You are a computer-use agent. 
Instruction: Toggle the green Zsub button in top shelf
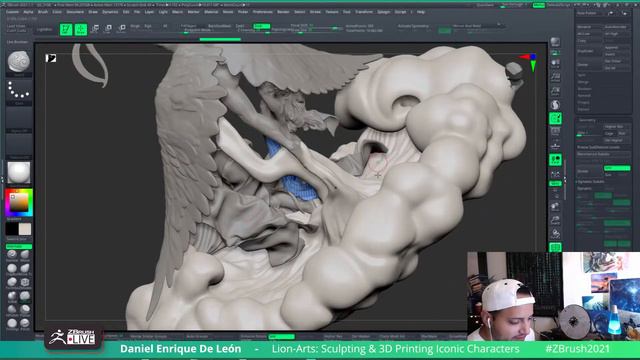coord(261,26)
